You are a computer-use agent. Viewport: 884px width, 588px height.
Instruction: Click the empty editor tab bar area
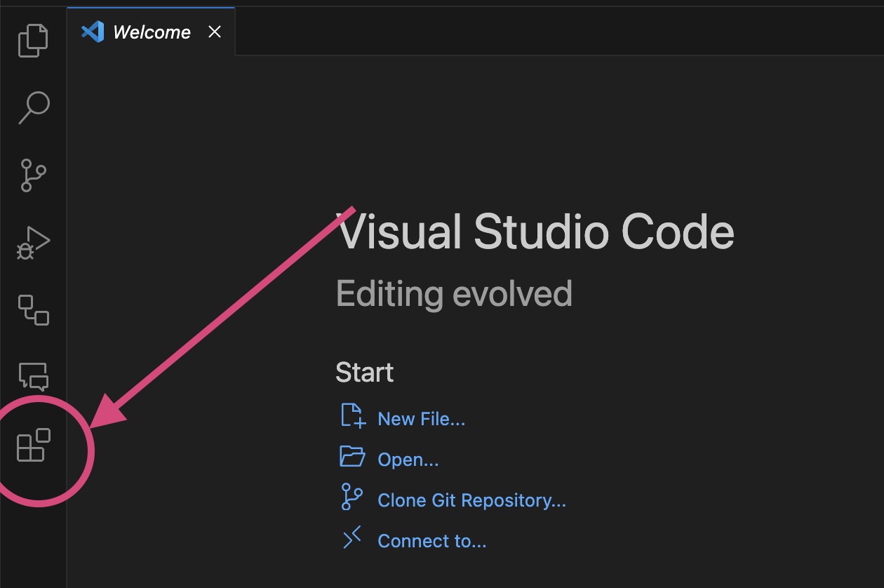(x=491, y=30)
